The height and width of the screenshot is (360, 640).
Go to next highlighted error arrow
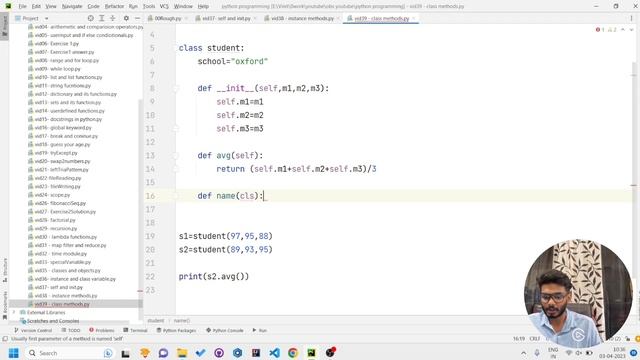(631, 30)
